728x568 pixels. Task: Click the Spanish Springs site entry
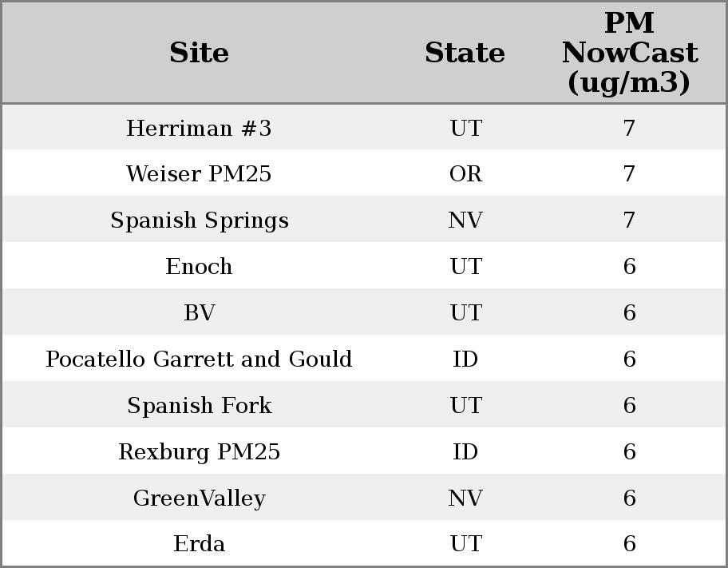point(199,220)
